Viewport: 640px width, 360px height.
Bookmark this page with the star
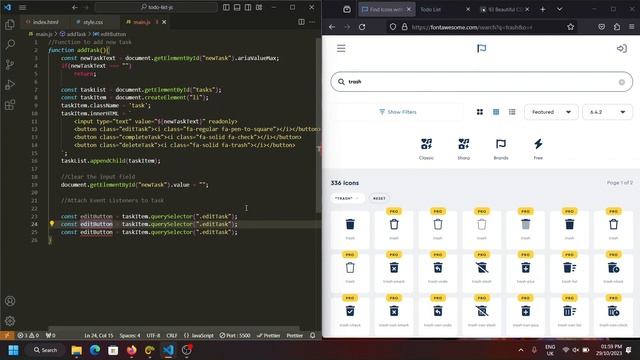click(x=571, y=27)
